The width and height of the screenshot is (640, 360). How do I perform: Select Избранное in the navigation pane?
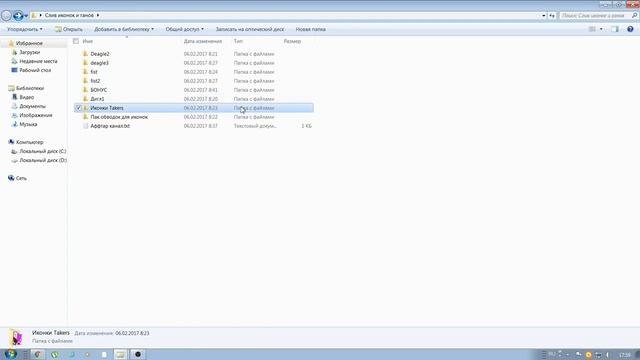click(x=29, y=43)
